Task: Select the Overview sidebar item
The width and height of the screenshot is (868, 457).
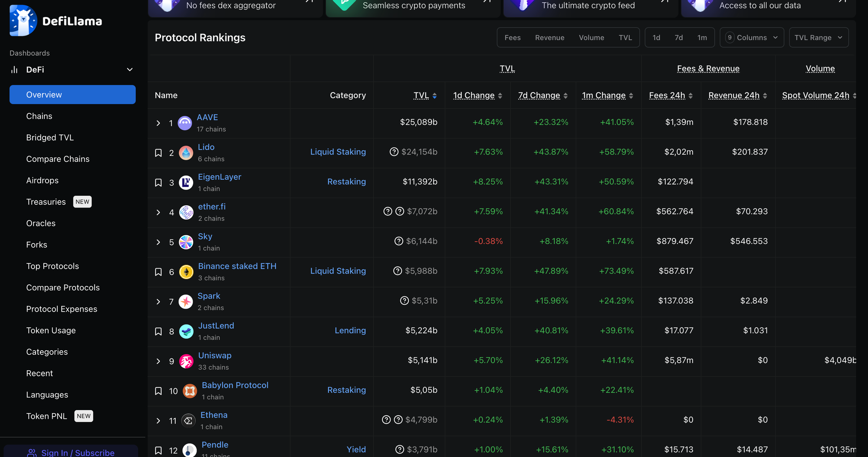Action: pyautogui.click(x=72, y=95)
